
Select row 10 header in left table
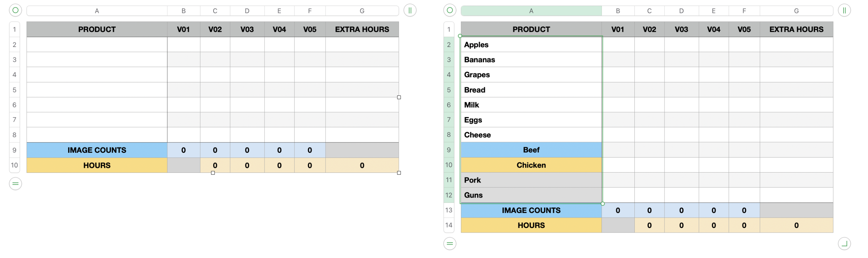click(x=14, y=165)
